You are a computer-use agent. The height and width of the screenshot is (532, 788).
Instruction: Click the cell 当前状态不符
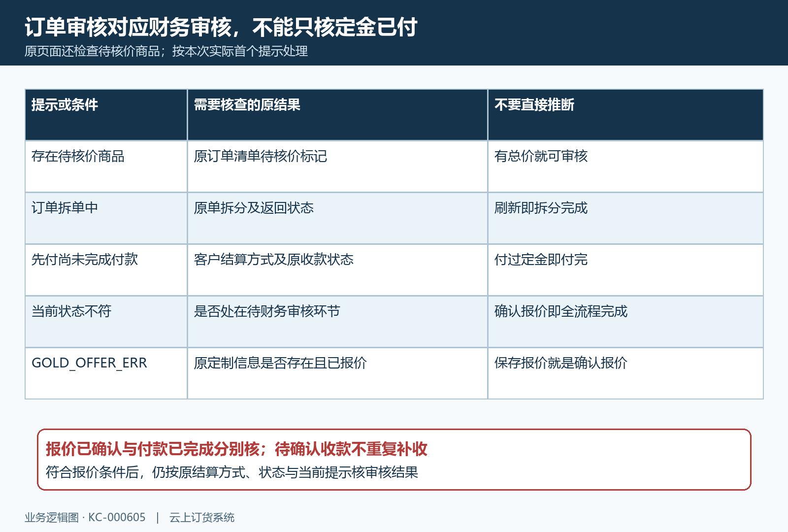(x=106, y=322)
